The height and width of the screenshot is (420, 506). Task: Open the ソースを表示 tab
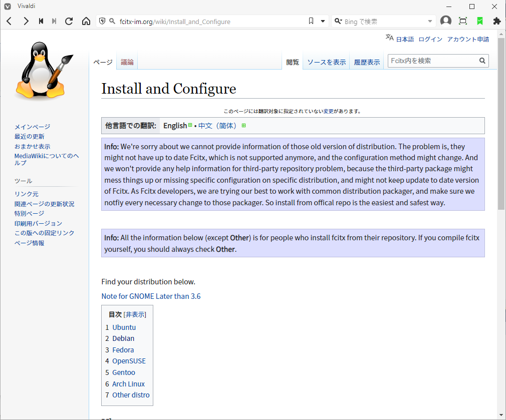[326, 62]
